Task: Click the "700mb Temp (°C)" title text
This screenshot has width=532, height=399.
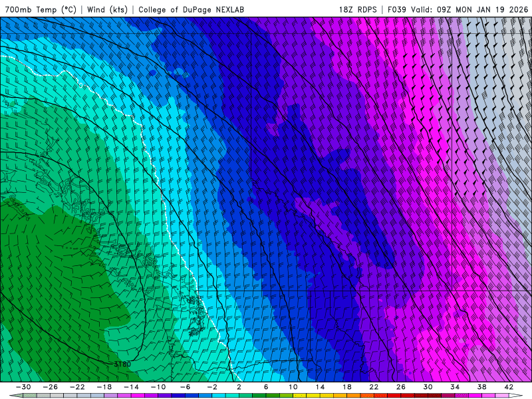Action: point(41,9)
